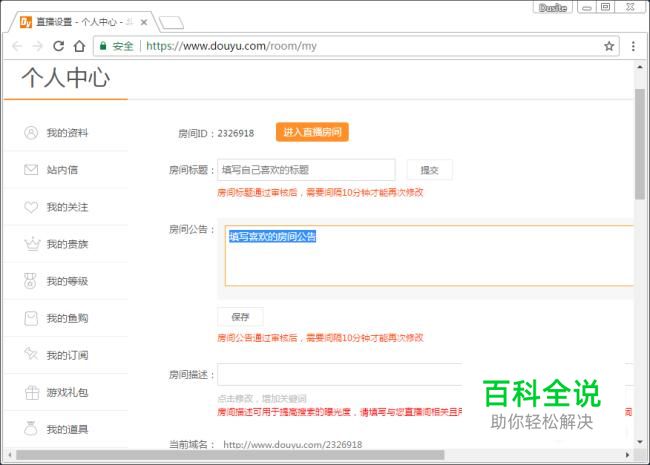Click the 站内信 envelope icon

(x=31, y=170)
